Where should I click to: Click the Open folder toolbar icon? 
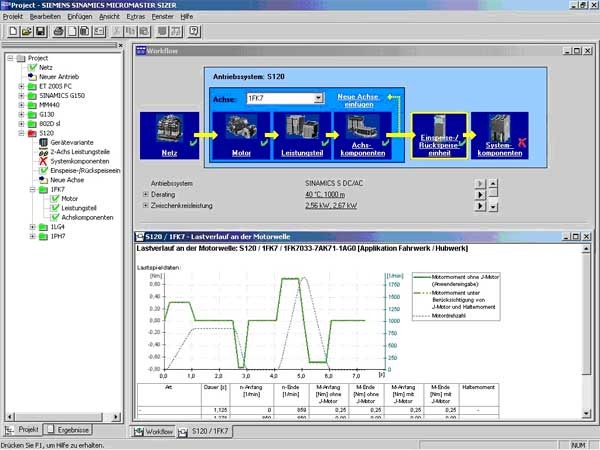(25, 32)
